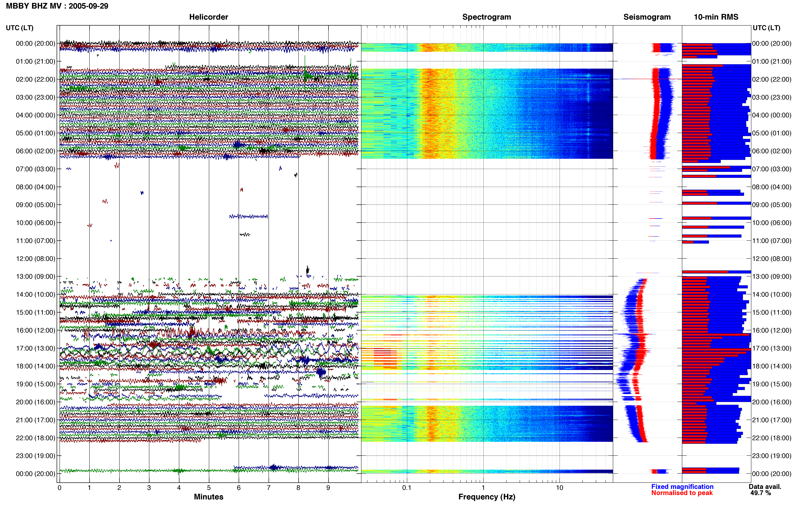Click the left 'UTC (LT)' axis label

tap(19, 28)
